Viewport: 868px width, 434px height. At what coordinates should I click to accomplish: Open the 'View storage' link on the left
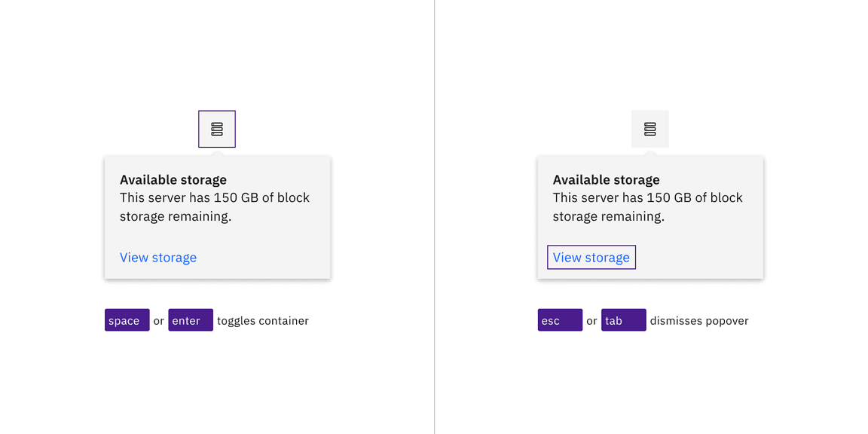click(158, 257)
